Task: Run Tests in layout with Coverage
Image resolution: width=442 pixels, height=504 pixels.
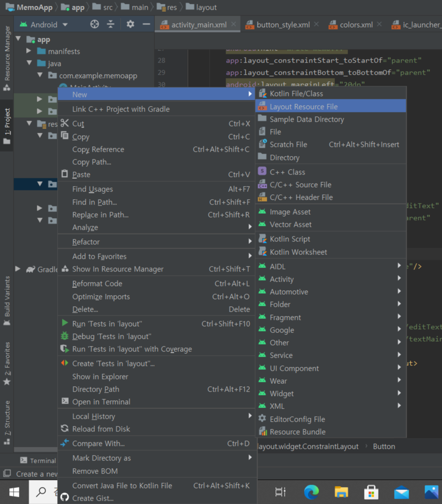Action: [x=156, y=349]
